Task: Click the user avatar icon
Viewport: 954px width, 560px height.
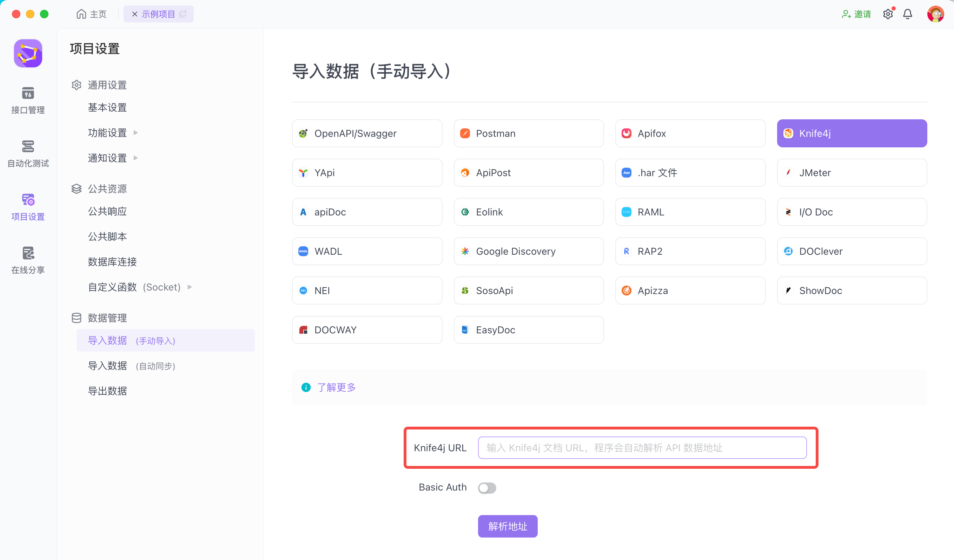Action: [x=935, y=14]
